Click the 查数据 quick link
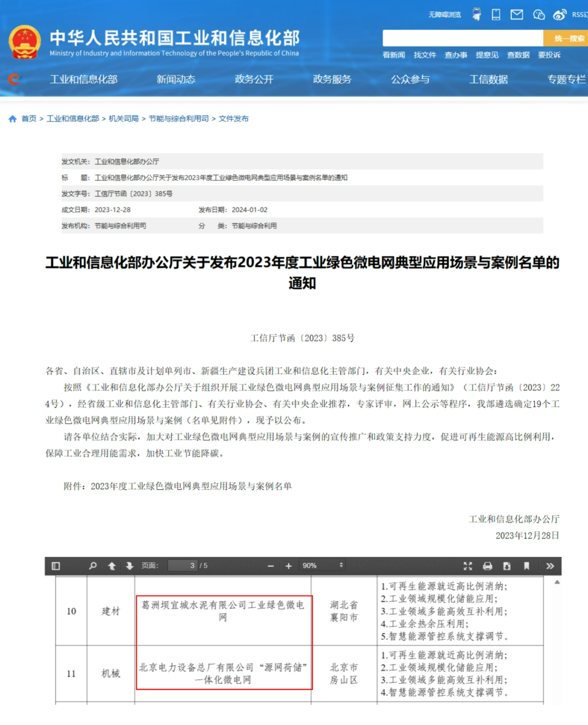Image resolution: width=588 pixels, height=725 pixels. [518, 55]
